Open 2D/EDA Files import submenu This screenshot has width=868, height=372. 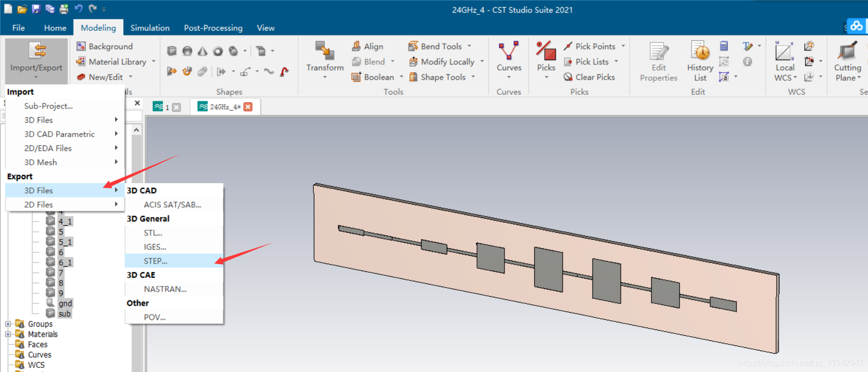pos(65,148)
